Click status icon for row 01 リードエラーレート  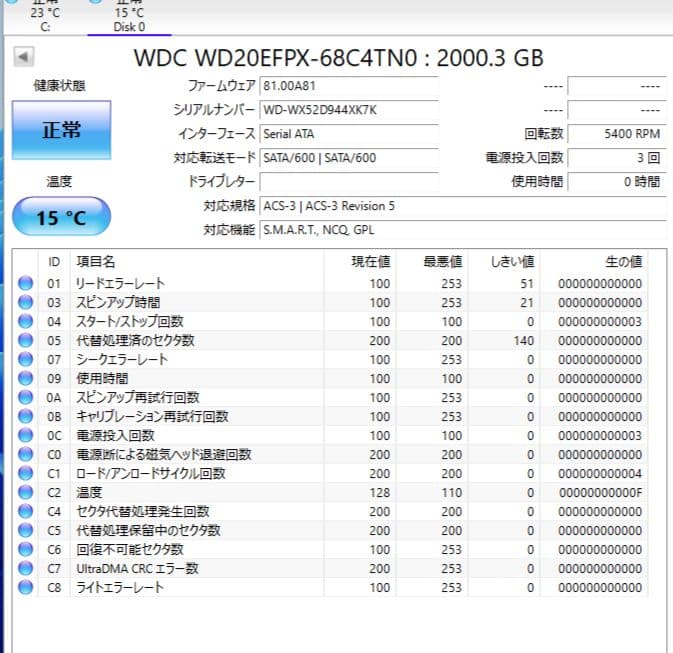[x=26, y=283]
